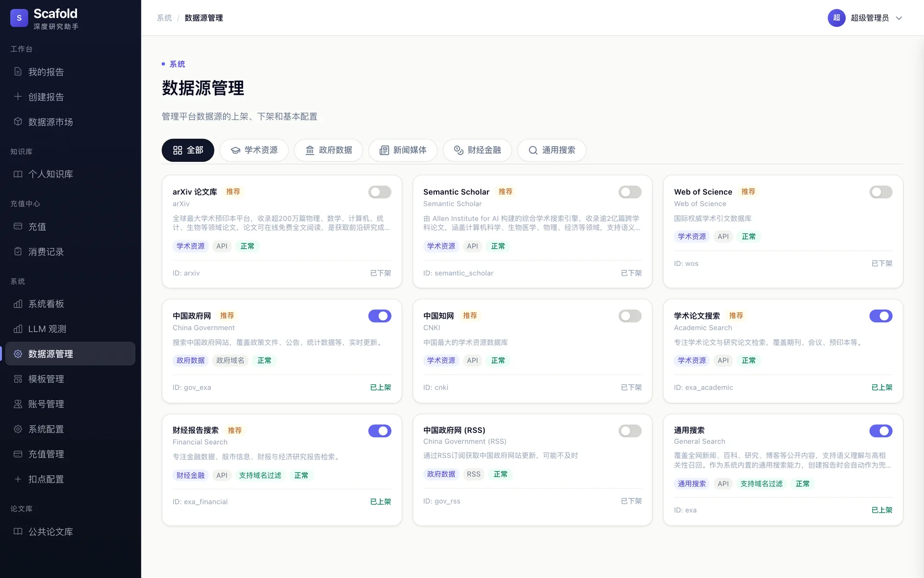
Task: Expand the 超级管理员 account dropdown arrow
Action: (x=898, y=18)
